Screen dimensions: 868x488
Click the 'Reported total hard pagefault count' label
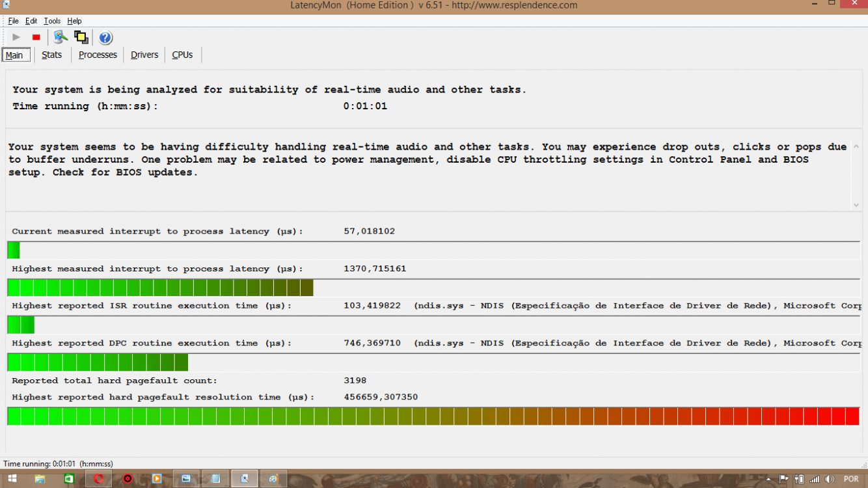point(115,381)
